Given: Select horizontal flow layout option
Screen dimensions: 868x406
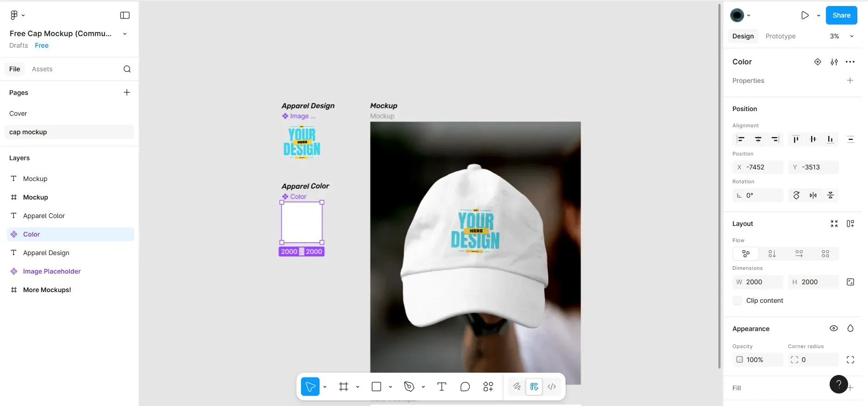Looking at the screenshot, I should pos(799,254).
